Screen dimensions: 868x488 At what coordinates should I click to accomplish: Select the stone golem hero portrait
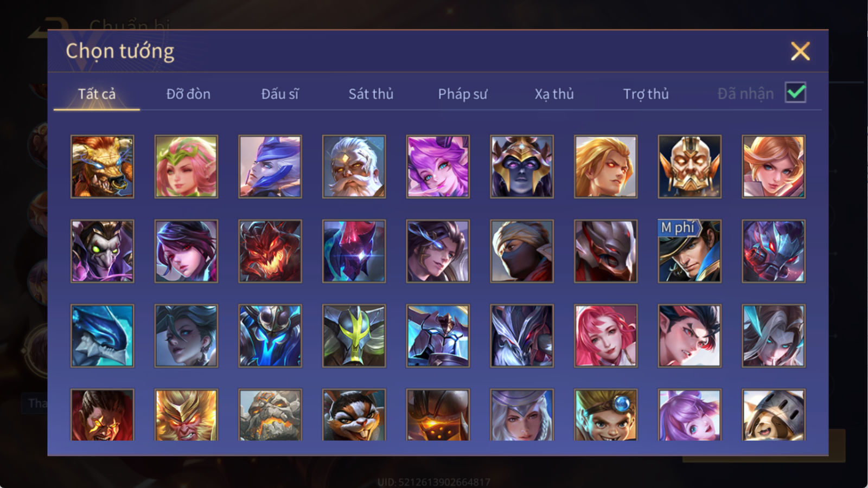tap(270, 415)
